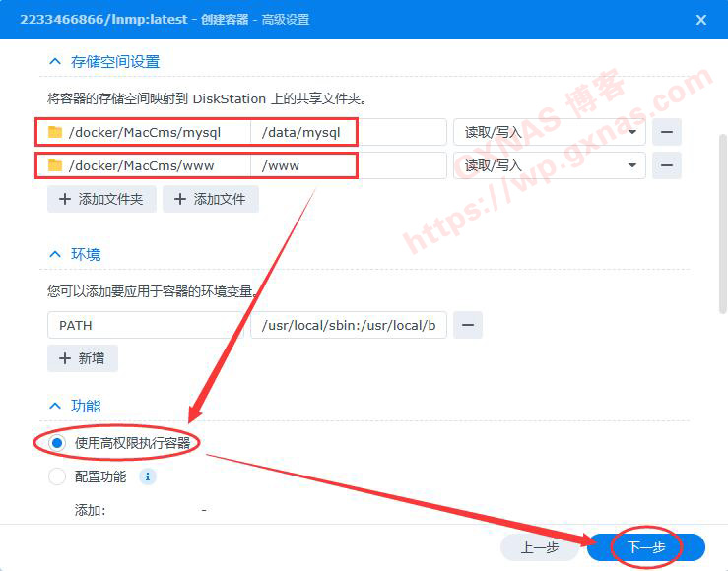The width and height of the screenshot is (728, 571).
Task: Select 使用高权限执行容器 radio option
Action: point(57,443)
